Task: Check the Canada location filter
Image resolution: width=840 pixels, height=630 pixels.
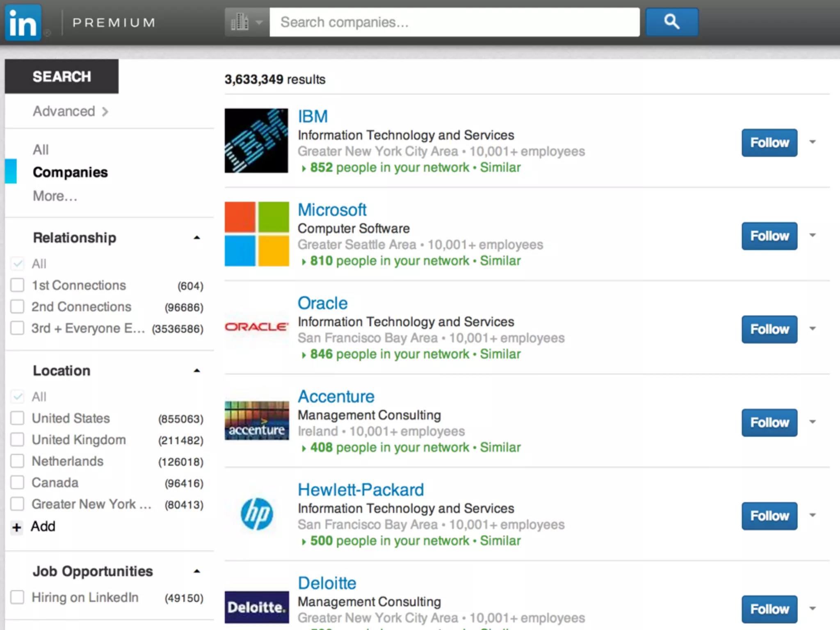Action: [x=17, y=482]
